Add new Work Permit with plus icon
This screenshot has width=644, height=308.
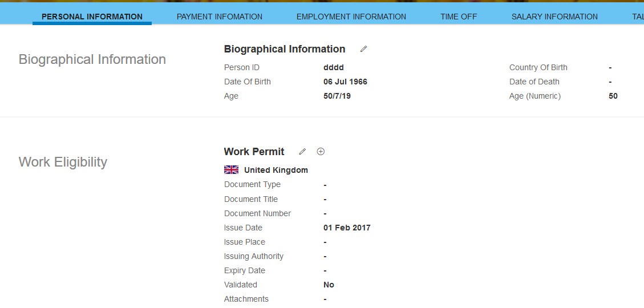click(x=321, y=152)
